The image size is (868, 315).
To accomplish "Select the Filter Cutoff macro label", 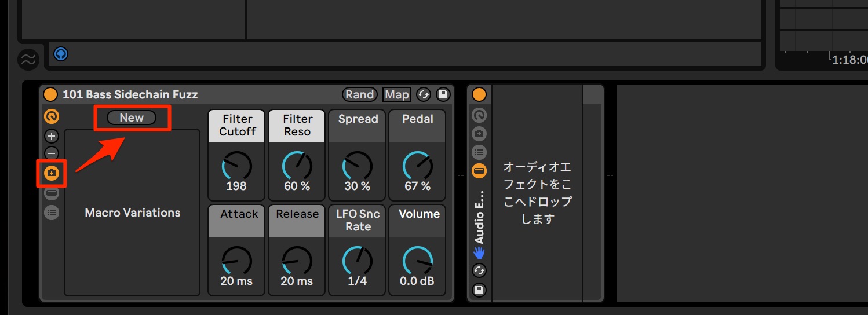I will [237, 126].
